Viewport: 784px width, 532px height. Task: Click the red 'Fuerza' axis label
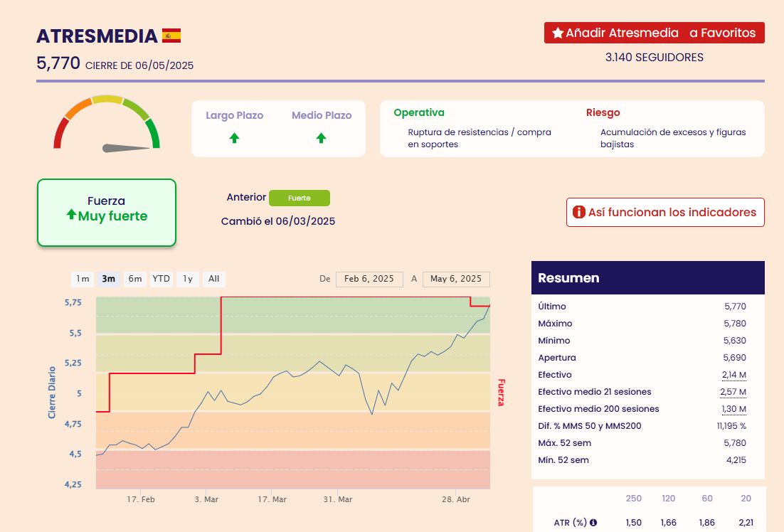501,393
